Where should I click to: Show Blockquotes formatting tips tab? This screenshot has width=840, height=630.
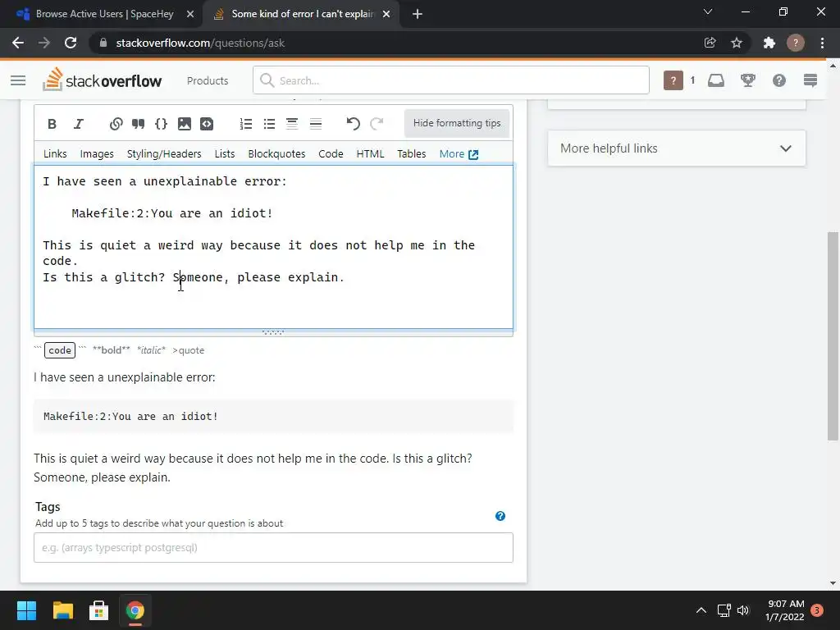pyautogui.click(x=276, y=153)
